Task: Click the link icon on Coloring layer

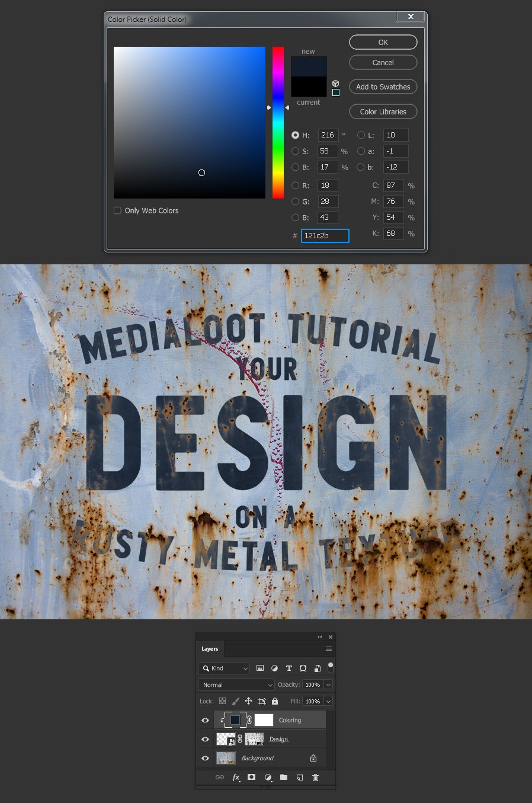Action: point(249,720)
